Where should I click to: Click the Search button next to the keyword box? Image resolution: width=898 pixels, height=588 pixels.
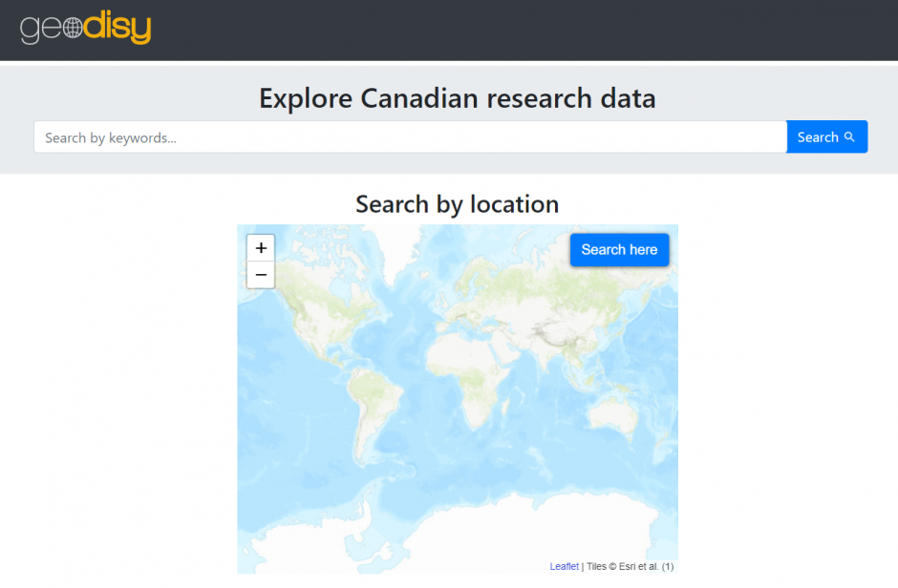click(x=826, y=136)
